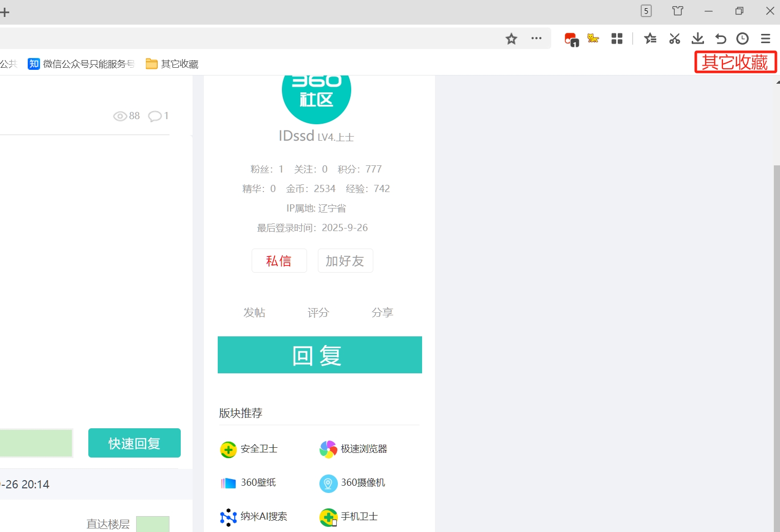Open the address bar more options ellipsis

click(x=537, y=39)
